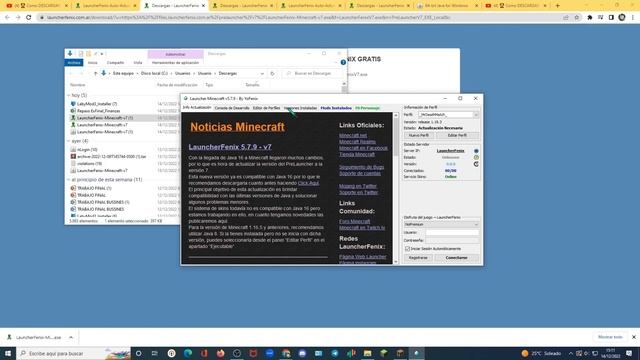This screenshot has width=640, height=360.
Task: Select the Repaso ExFinal_Finanzas file
Action: click(x=98, y=111)
